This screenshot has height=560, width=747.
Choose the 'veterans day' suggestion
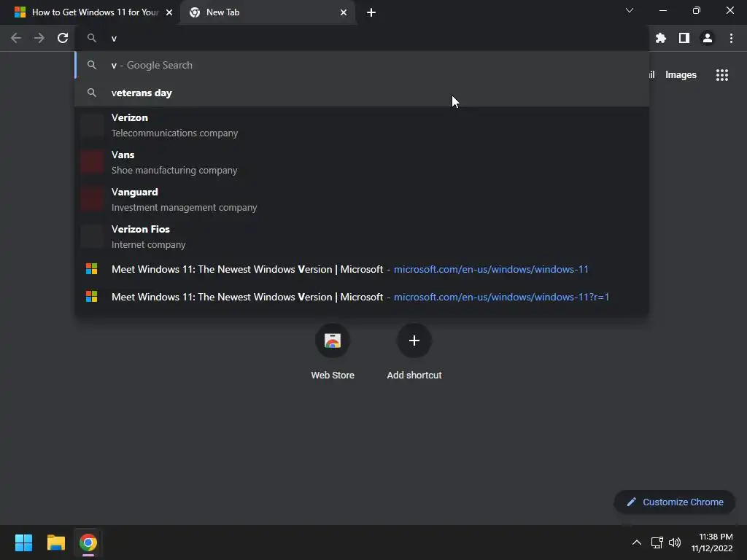coord(362,93)
